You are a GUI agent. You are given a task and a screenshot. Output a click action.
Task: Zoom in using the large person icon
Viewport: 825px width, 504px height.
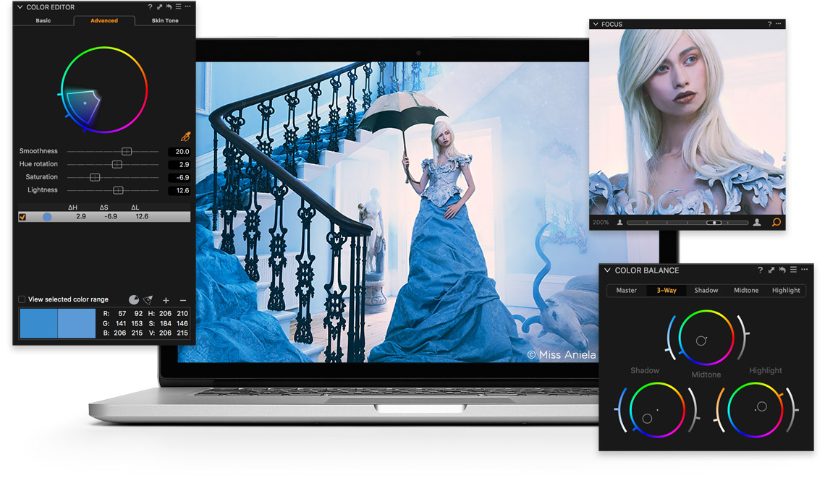[756, 222]
